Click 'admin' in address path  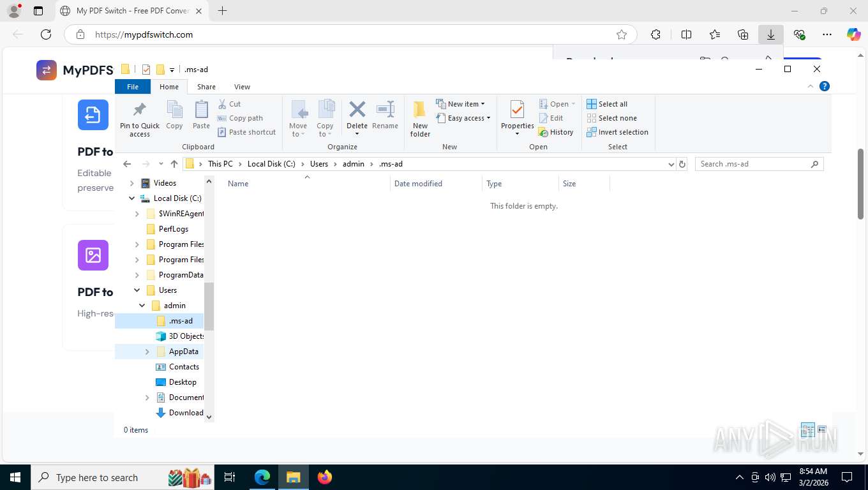[354, 164]
